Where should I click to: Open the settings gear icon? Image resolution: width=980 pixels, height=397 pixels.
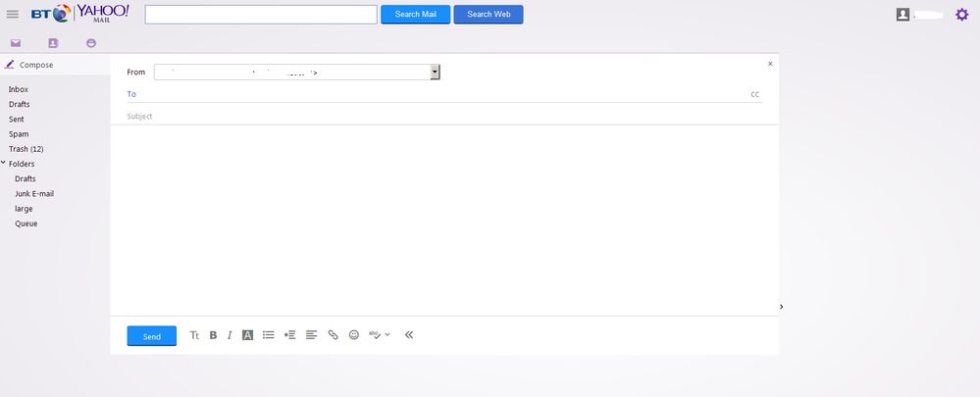click(962, 15)
